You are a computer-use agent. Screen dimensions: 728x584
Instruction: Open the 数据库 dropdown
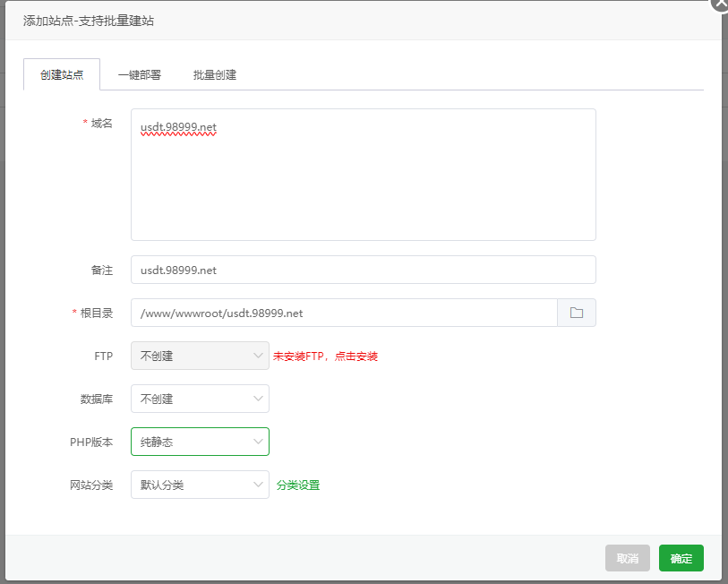200,399
